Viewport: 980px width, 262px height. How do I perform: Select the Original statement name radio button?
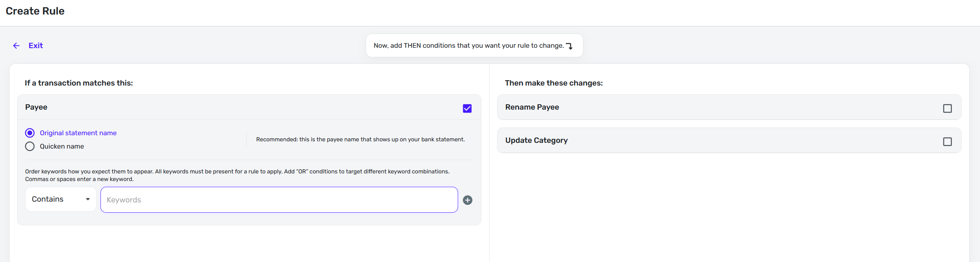(30, 133)
